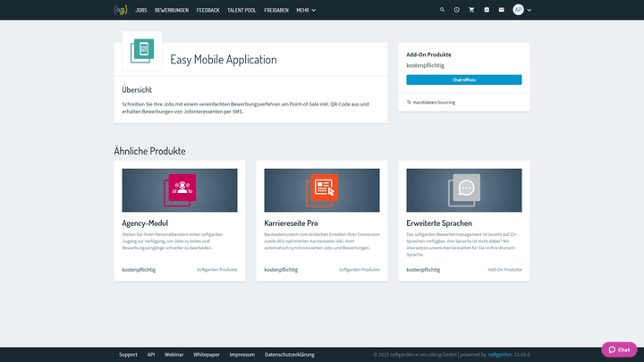Click the Easy Mobile Application product icon
Screen dimensions: 644x362
click(142, 51)
